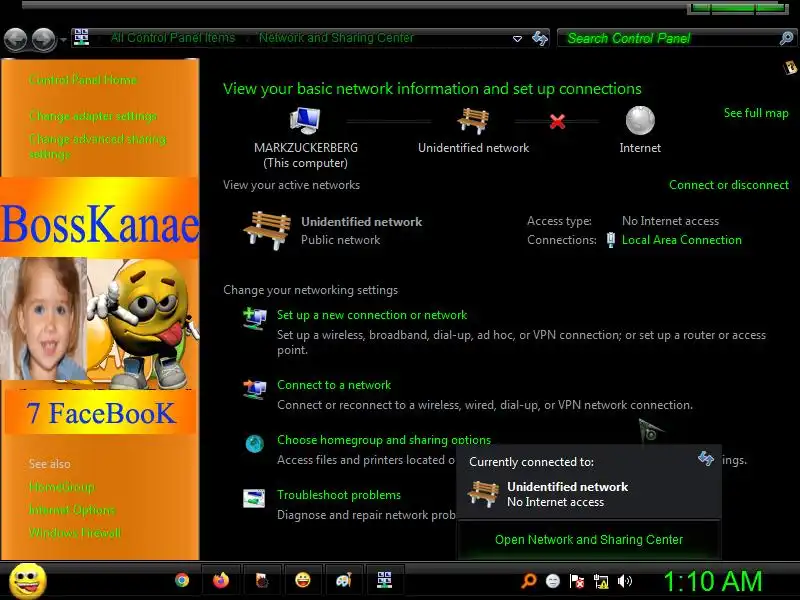This screenshot has height=600, width=800.
Task: Open Change advanced sharing settings
Action: tap(97, 146)
